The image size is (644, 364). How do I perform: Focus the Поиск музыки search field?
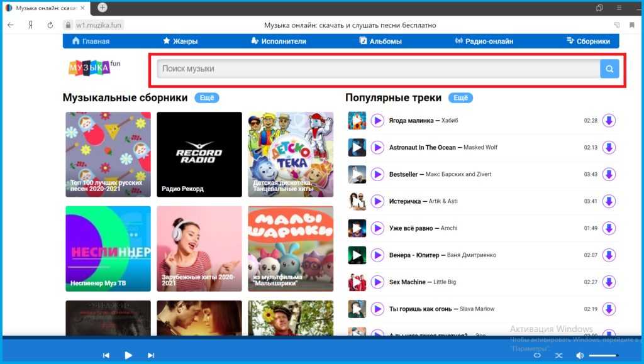click(x=377, y=69)
